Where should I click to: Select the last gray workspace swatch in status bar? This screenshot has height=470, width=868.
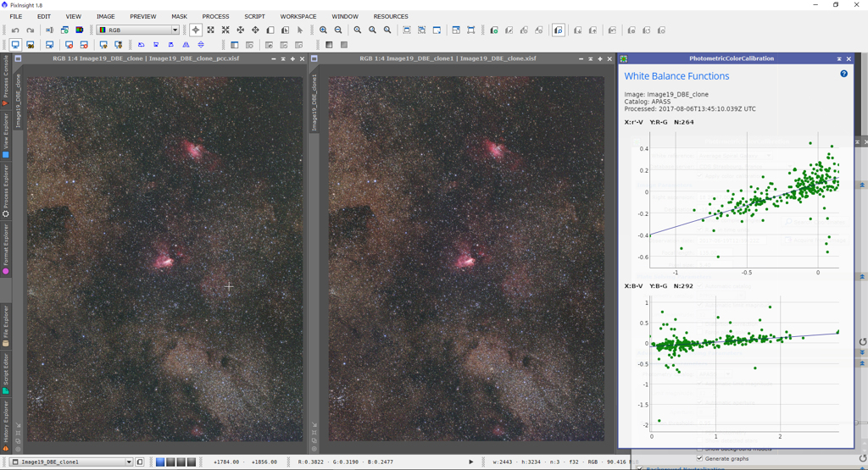192,462
